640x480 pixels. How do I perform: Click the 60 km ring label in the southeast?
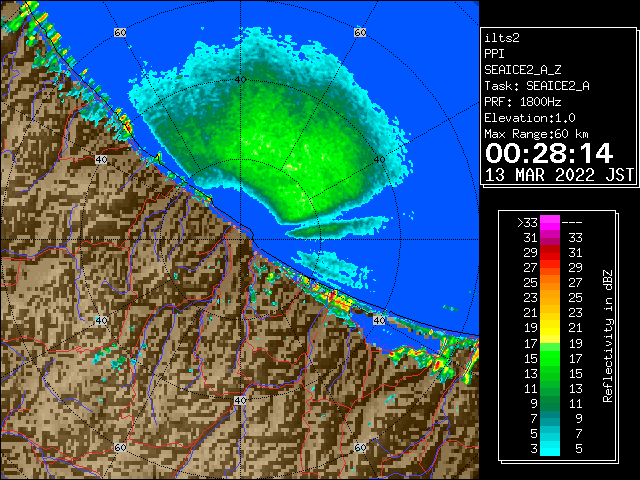pyautogui.click(x=360, y=448)
